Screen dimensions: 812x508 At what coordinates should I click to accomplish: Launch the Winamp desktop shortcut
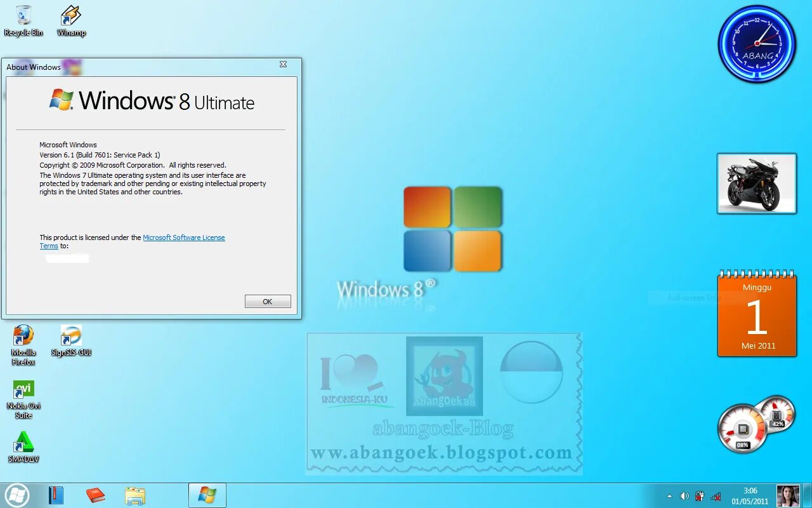click(x=71, y=20)
